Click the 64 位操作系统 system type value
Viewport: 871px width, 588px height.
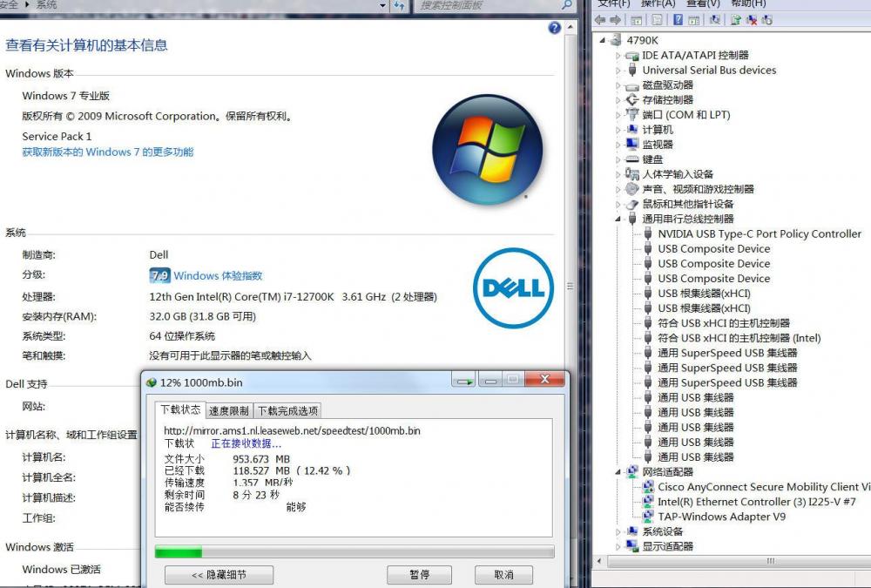point(182,335)
